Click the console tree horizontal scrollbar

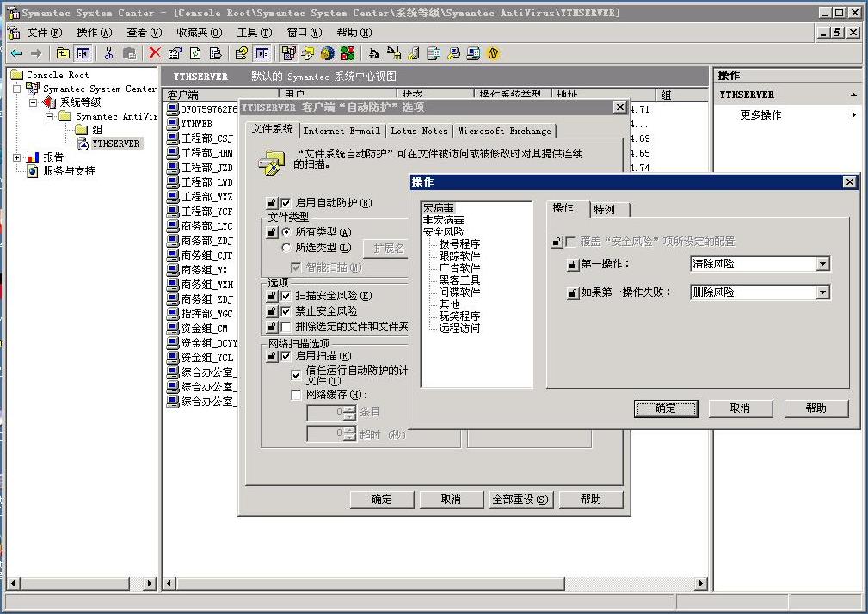pyautogui.click(x=82, y=583)
